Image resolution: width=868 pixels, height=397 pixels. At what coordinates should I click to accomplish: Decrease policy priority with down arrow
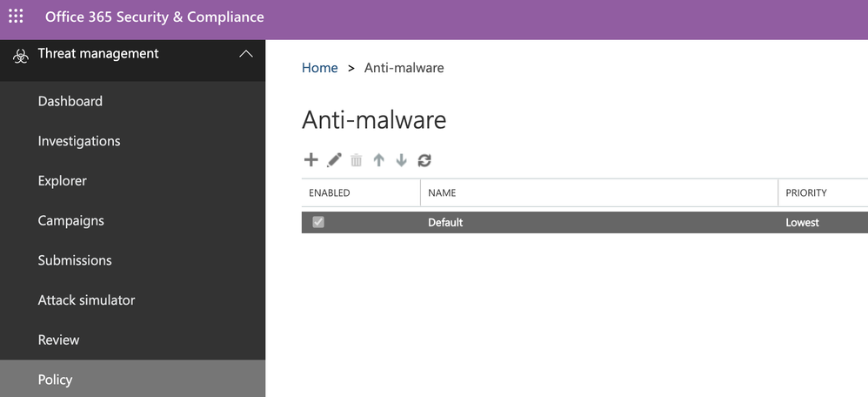click(401, 160)
